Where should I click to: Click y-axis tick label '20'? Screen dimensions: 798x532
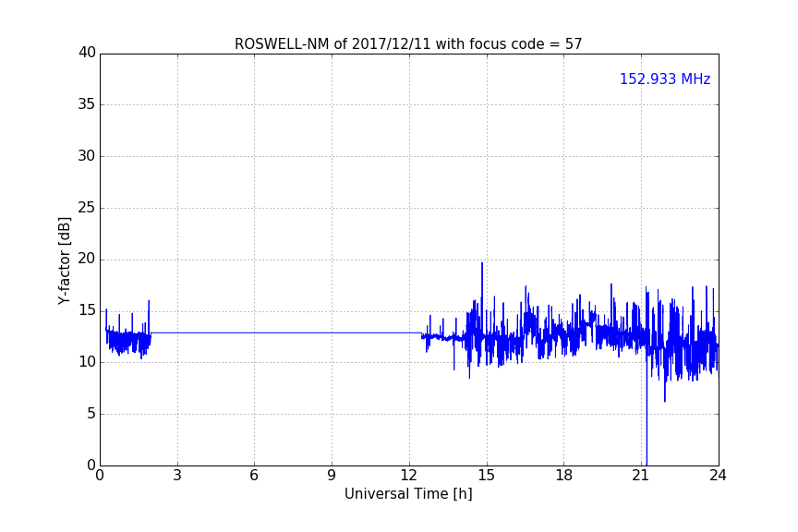tap(87, 260)
